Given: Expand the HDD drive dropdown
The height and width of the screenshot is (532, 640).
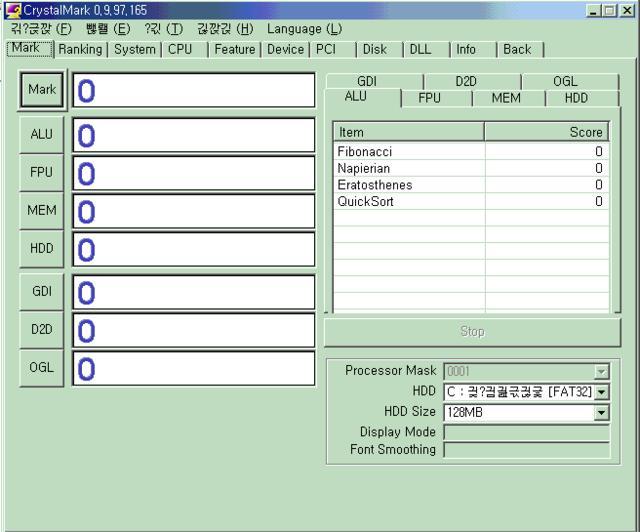Looking at the screenshot, I should (x=601, y=392).
